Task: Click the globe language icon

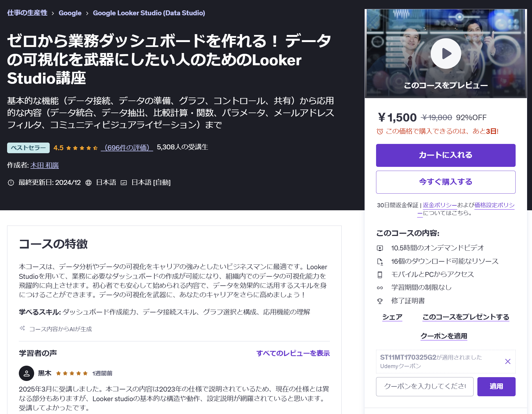Action: tap(88, 183)
